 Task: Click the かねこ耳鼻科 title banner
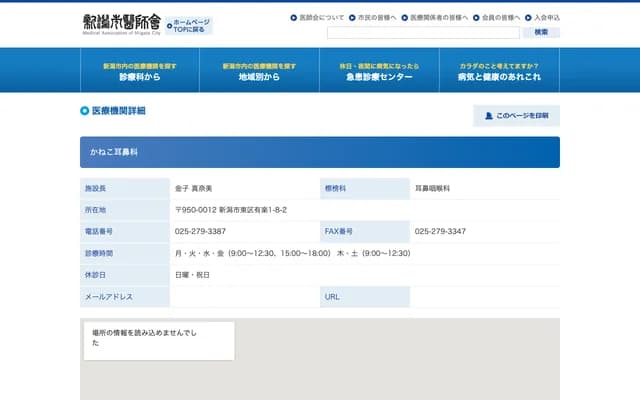point(319,151)
